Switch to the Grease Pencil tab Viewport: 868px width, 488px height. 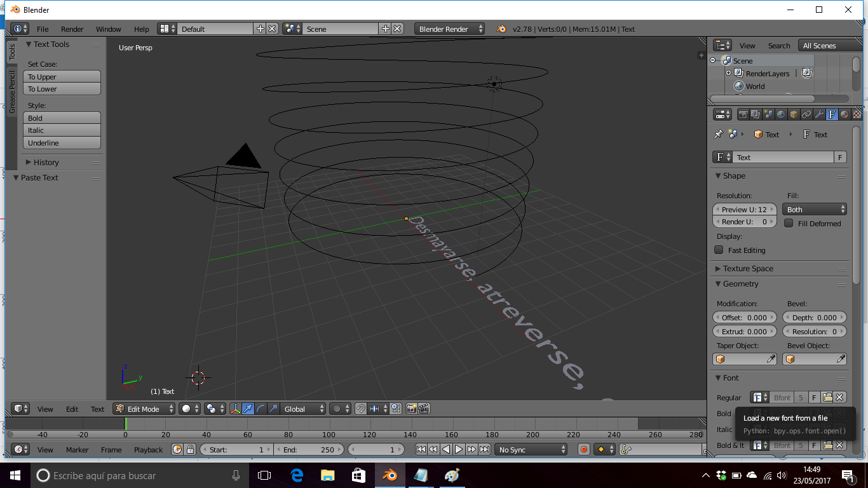click(x=11, y=91)
